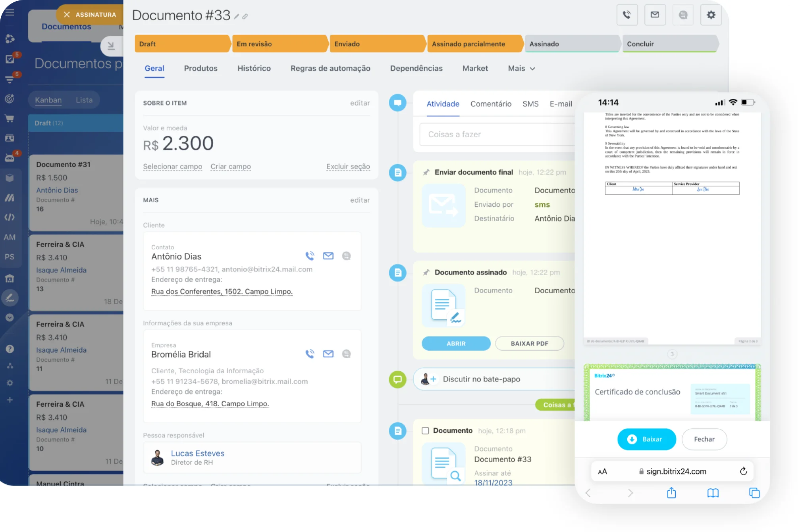Collapse the kanban panel arrow button
Screen dimensions: 798x532
point(111,46)
